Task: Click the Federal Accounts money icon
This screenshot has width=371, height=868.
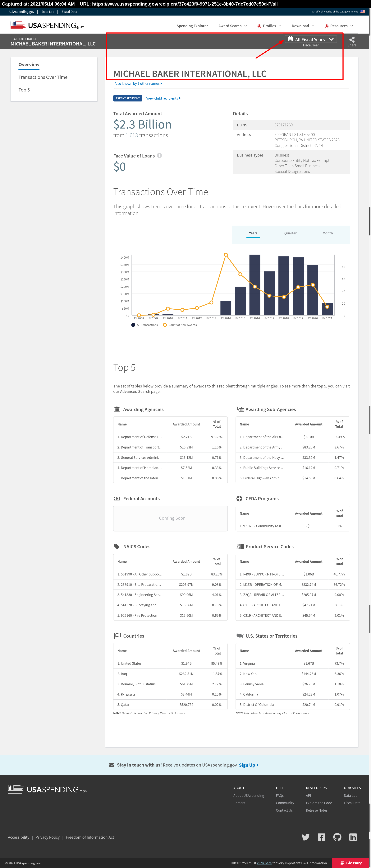Action: coord(117,498)
